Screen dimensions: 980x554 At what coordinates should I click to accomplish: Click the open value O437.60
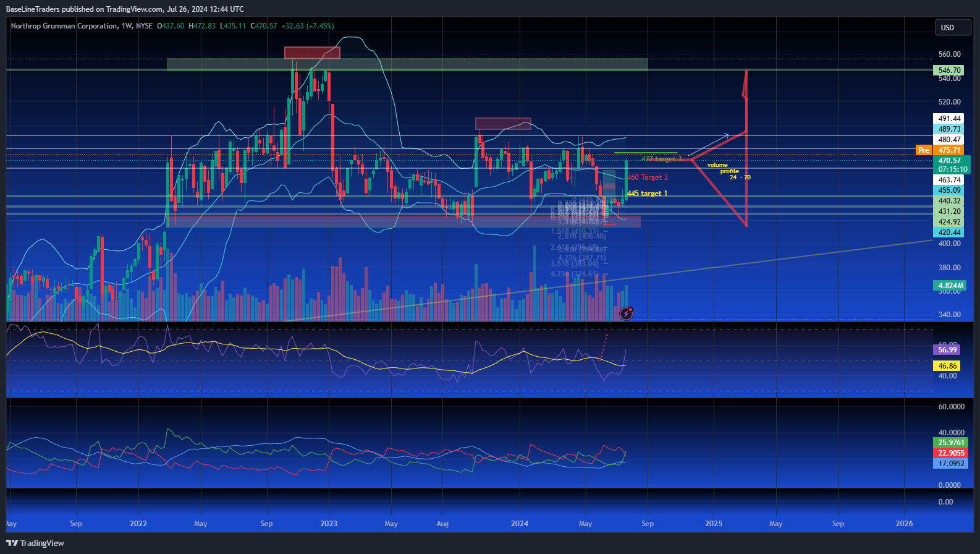click(x=171, y=26)
